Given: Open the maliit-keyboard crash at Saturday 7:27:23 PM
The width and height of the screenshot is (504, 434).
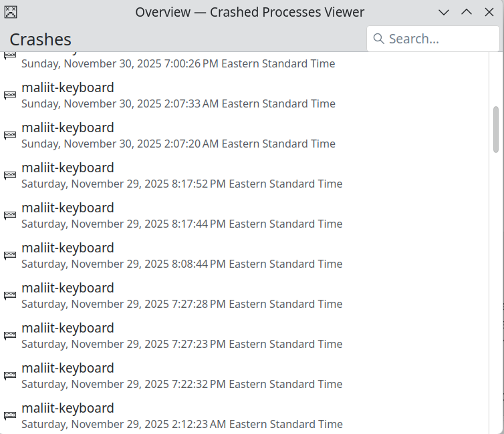Looking at the screenshot, I should 244,336.
